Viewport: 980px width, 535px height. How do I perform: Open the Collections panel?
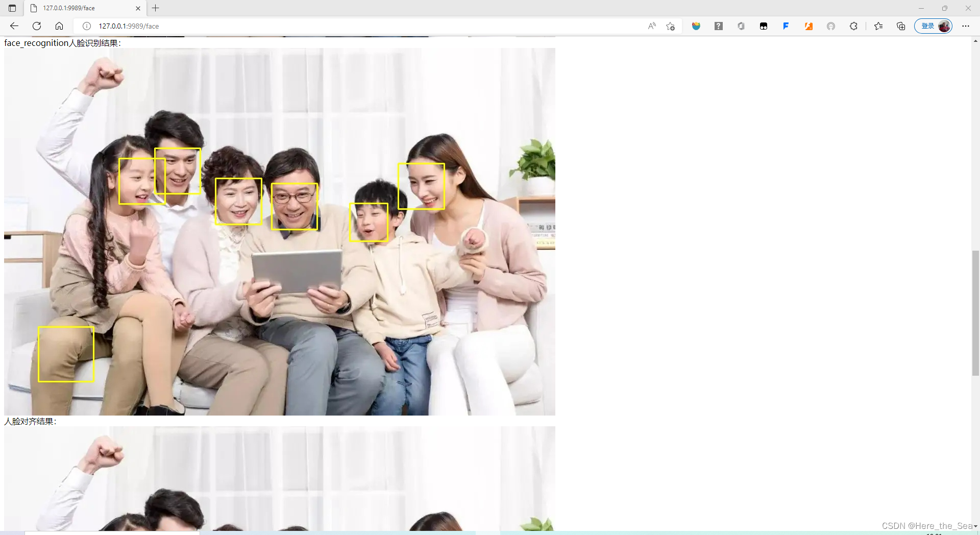point(901,26)
